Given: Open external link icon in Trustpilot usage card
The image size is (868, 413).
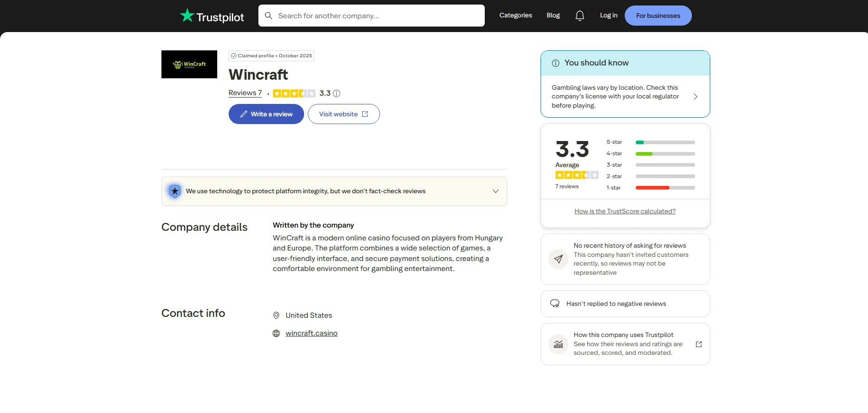Looking at the screenshot, I should (699, 344).
